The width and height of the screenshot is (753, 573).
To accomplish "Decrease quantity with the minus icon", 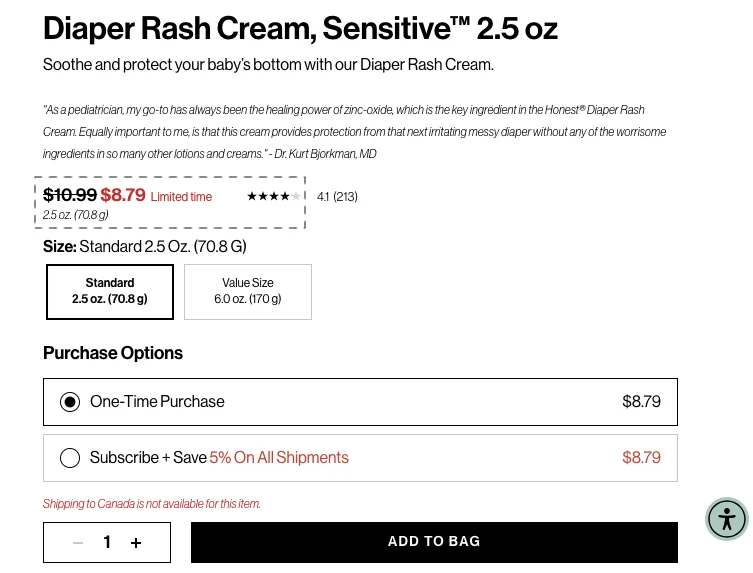I will pyautogui.click(x=78, y=543).
